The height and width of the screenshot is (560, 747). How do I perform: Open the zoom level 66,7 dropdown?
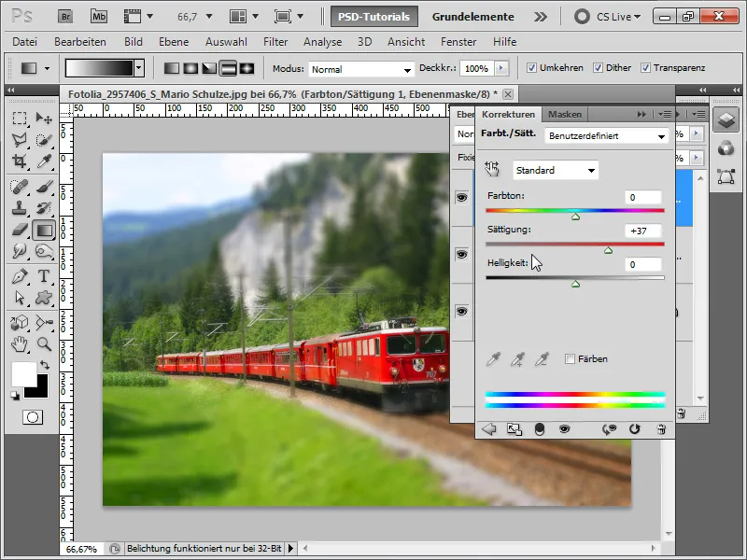208,17
